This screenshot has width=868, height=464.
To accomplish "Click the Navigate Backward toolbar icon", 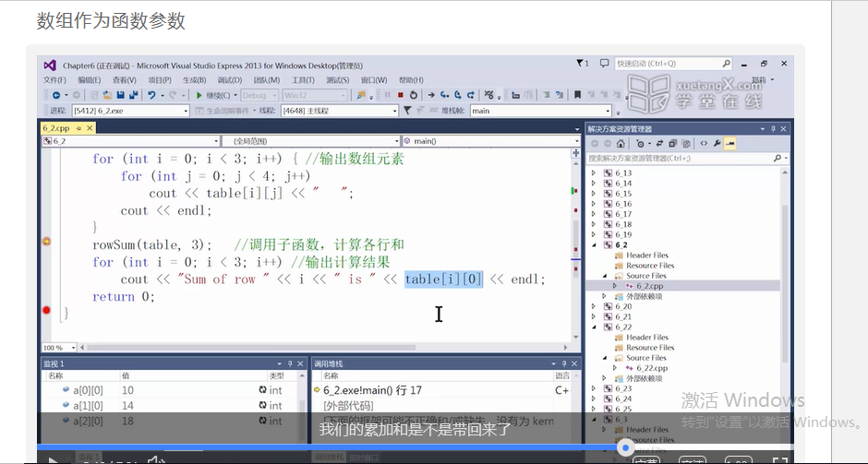I will coord(56,95).
